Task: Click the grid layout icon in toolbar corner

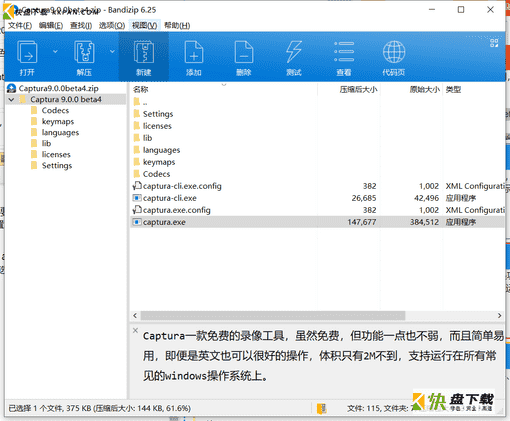Action: click(x=494, y=43)
